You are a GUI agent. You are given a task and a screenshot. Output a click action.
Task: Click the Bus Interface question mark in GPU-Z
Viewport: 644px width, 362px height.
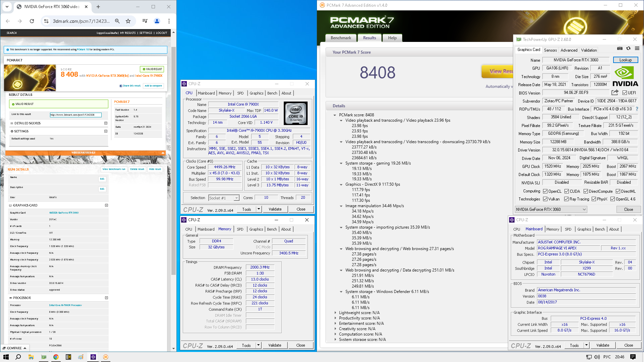click(637, 109)
